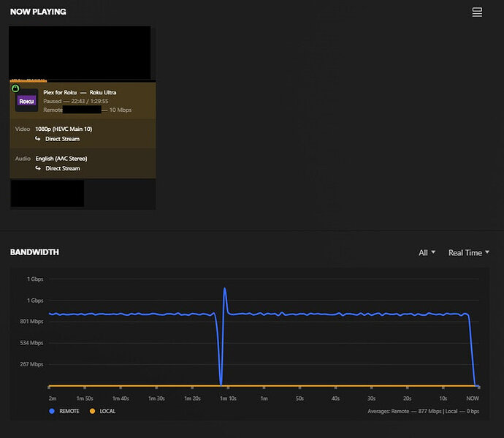Click the redacted Remote address block
Viewport: 504px width, 438px height.
click(x=82, y=110)
